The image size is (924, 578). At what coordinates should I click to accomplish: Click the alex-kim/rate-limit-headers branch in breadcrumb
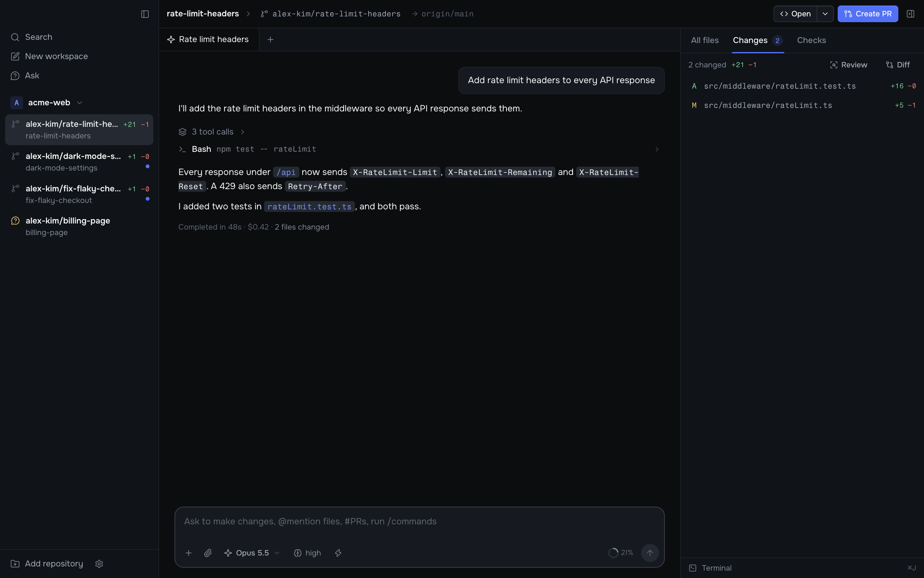click(x=331, y=14)
